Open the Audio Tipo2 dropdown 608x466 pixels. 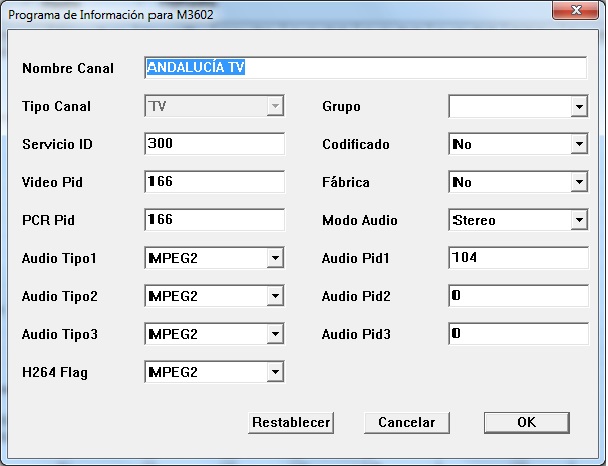click(x=214, y=296)
